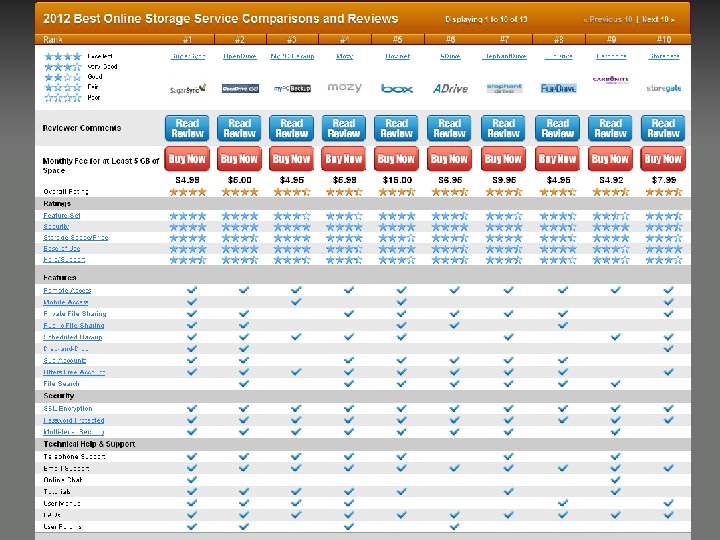
Task: Click the Online Chat row label
Action: [x=63, y=480]
